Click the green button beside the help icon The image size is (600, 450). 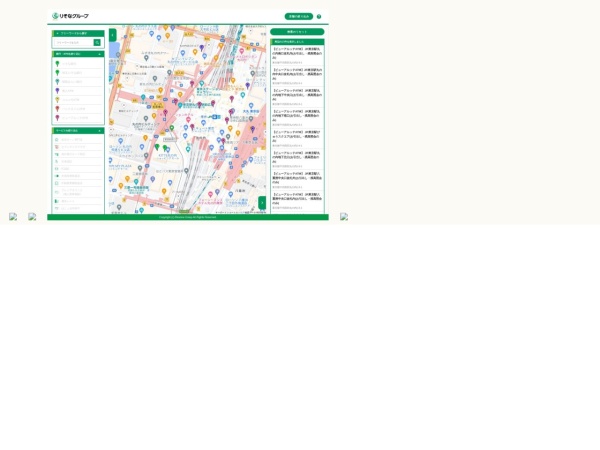(x=298, y=16)
